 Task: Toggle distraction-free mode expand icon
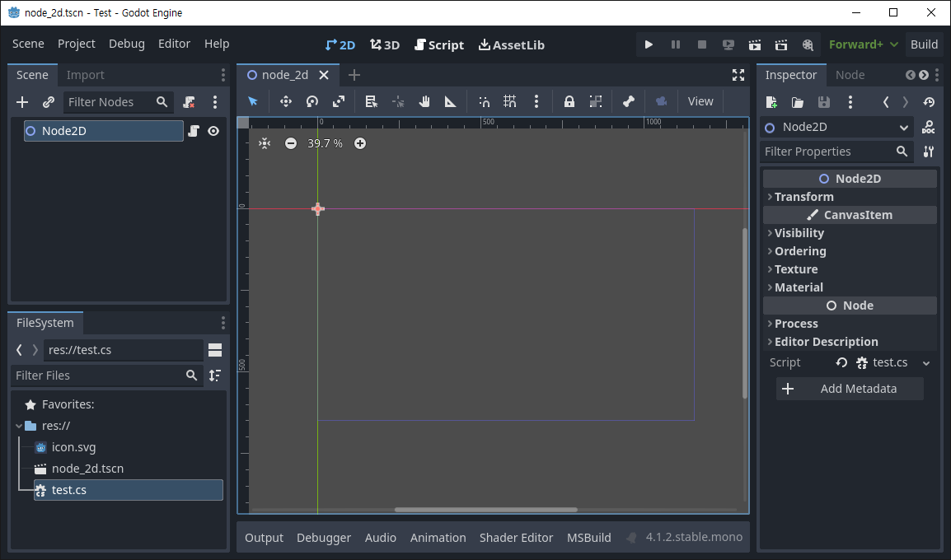tap(738, 75)
